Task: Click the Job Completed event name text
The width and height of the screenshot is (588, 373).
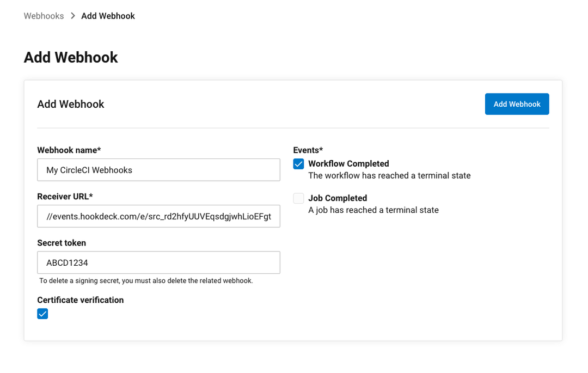Action: point(338,198)
